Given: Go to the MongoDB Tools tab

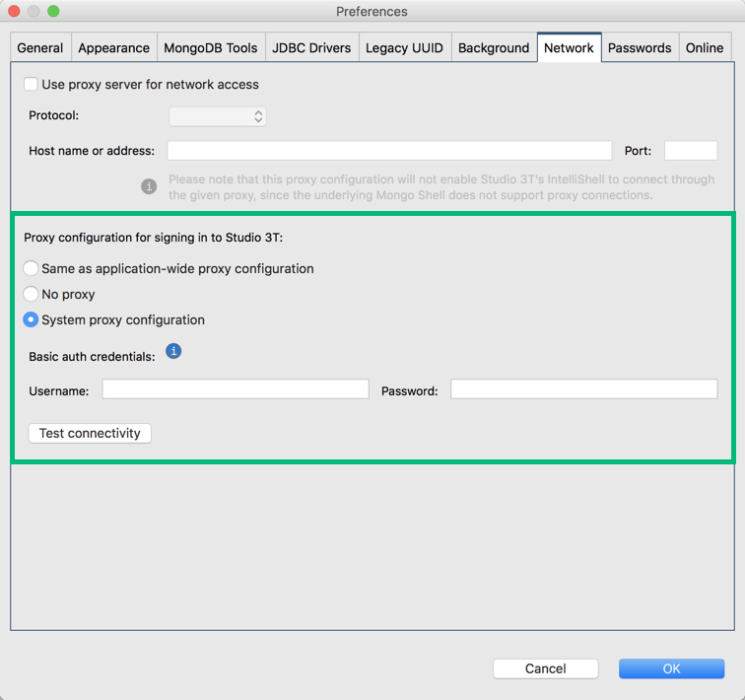Looking at the screenshot, I should pyautogui.click(x=211, y=47).
